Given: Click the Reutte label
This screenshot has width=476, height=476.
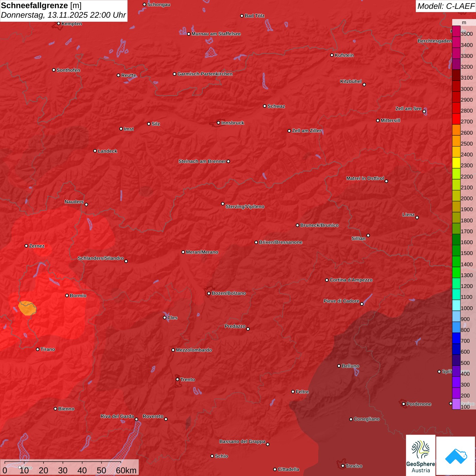Looking at the screenshot, I should [x=129, y=75].
